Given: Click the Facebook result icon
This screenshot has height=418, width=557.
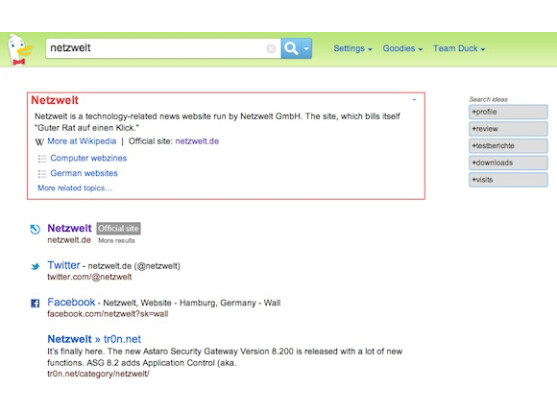Looking at the screenshot, I should pos(35,303).
